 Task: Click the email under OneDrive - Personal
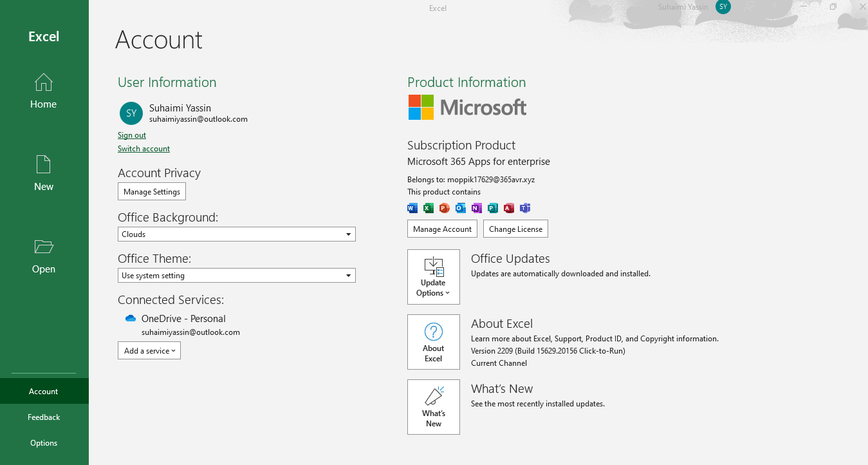pyautogui.click(x=190, y=332)
